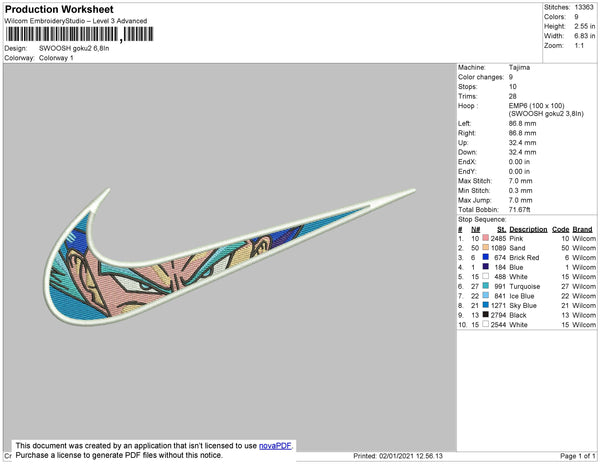
Task: Click the Machine value 'Tajima'
Action: click(519, 67)
